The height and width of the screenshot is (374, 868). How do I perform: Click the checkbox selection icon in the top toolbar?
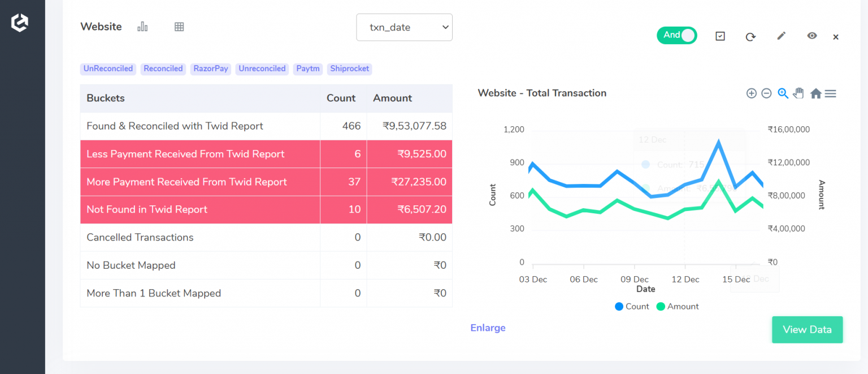coord(720,35)
